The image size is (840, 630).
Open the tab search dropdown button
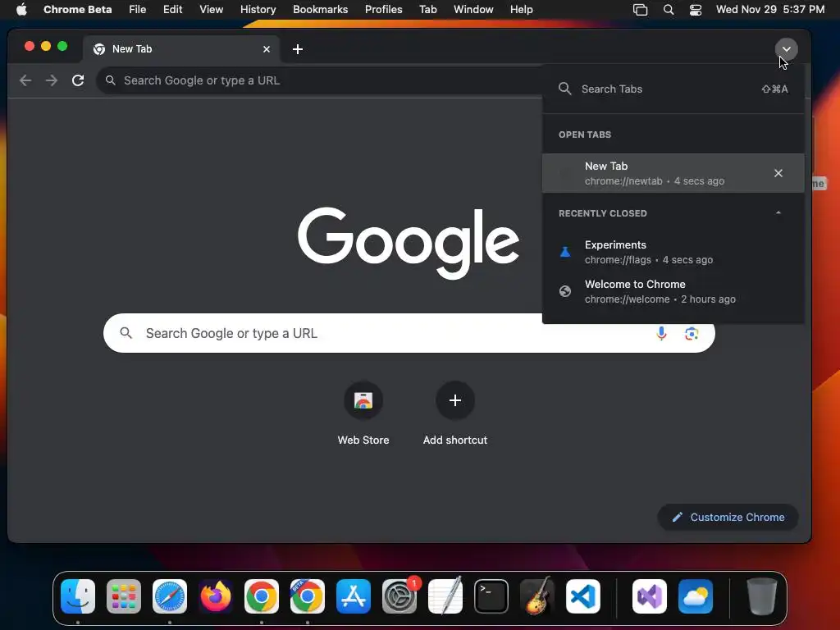tap(786, 49)
